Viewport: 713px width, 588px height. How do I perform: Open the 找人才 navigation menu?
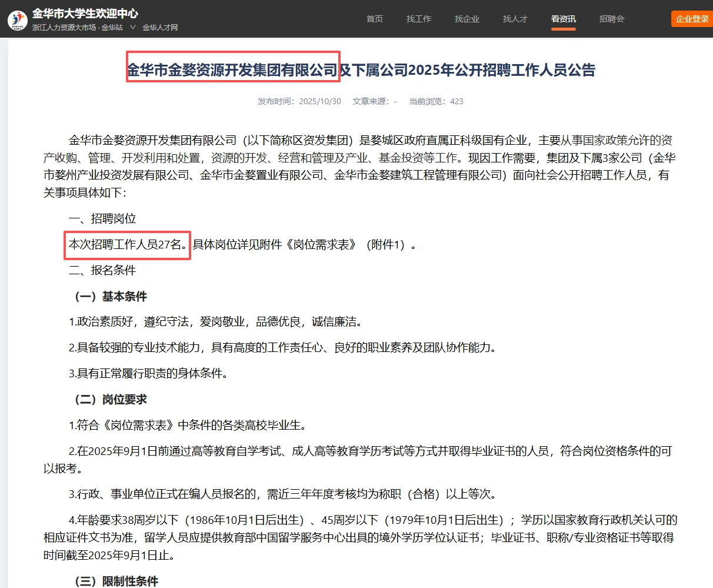pos(515,18)
